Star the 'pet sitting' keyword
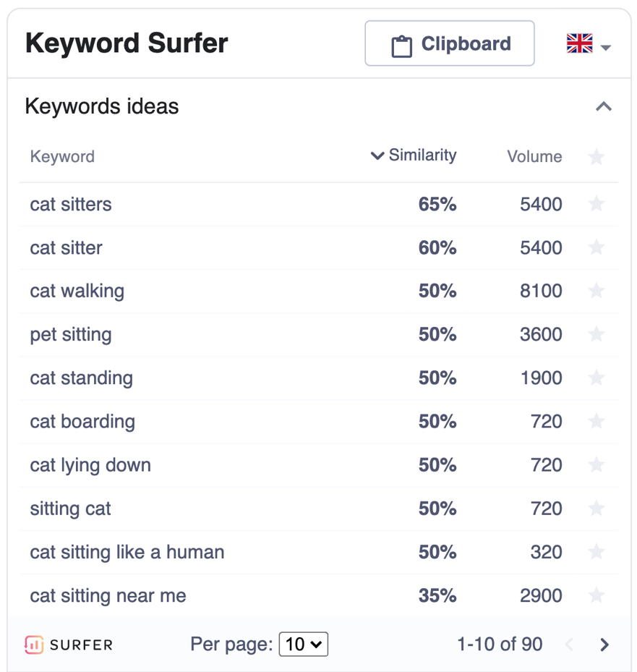Screen dimensions: 637x672 tap(597, 334)
